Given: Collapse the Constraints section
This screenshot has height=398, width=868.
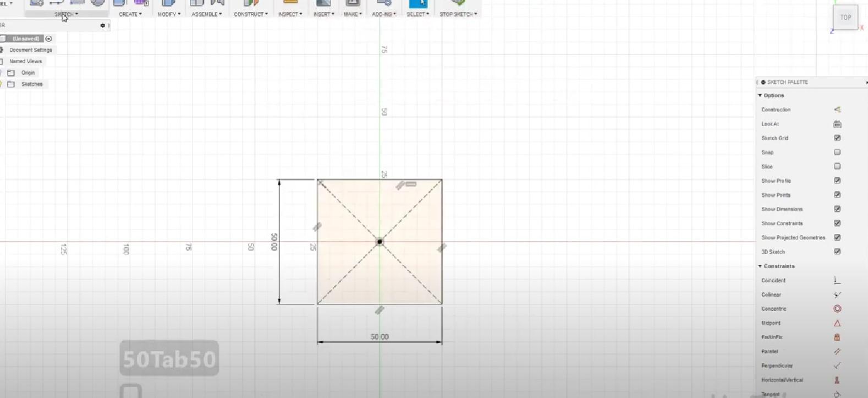Looking at the screenshot, I should [x=760, y=266].
